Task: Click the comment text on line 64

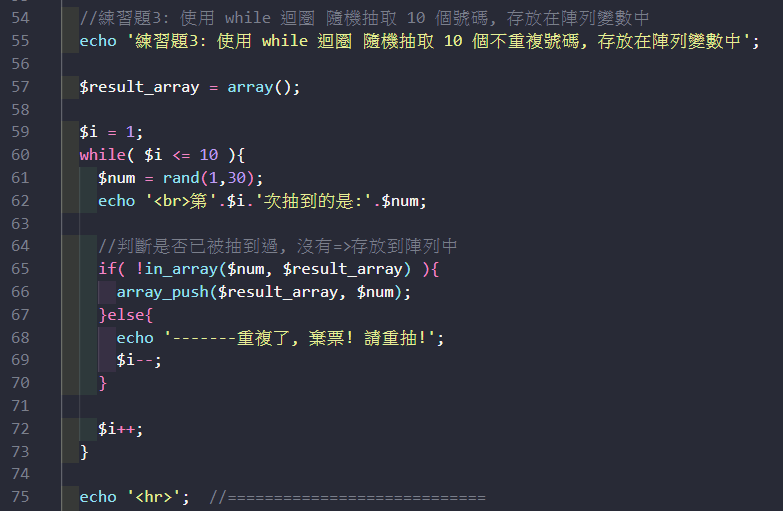Action: 278,246
